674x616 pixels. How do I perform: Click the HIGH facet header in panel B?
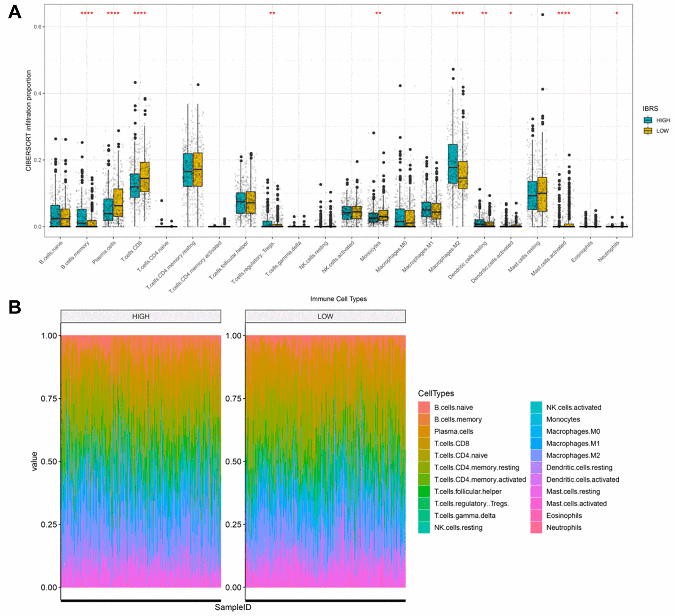pyautogui.click(x=141, y=316)
